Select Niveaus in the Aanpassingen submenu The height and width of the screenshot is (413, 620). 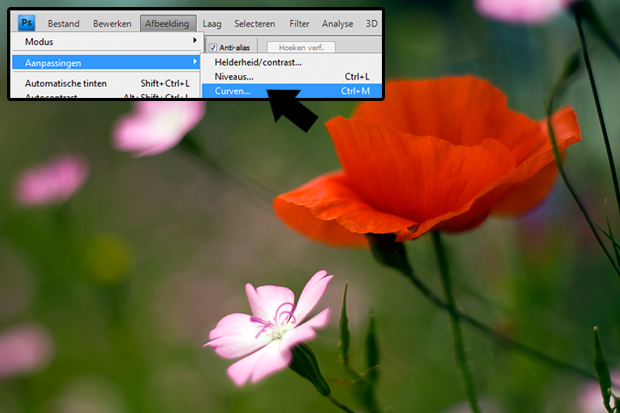(x=235, y=76)
